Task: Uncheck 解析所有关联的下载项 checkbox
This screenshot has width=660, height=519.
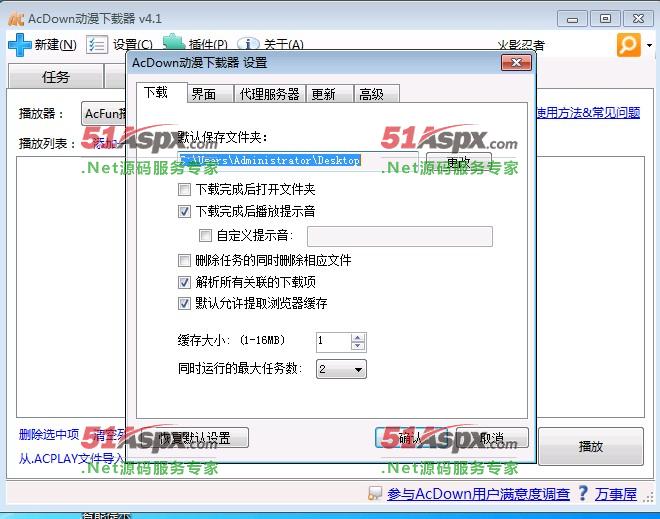Action: (x=184, y=282)
